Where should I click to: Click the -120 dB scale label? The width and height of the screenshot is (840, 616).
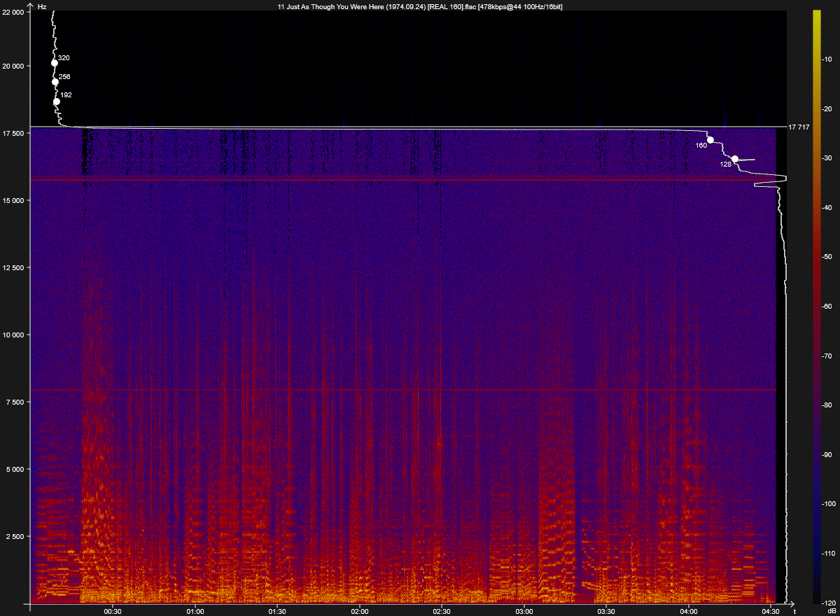coord(829,602)
